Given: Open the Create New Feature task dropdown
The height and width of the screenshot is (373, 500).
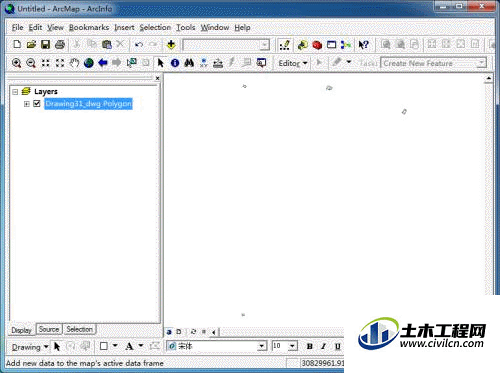Looking at the screenshot, I should coord(481,63).
